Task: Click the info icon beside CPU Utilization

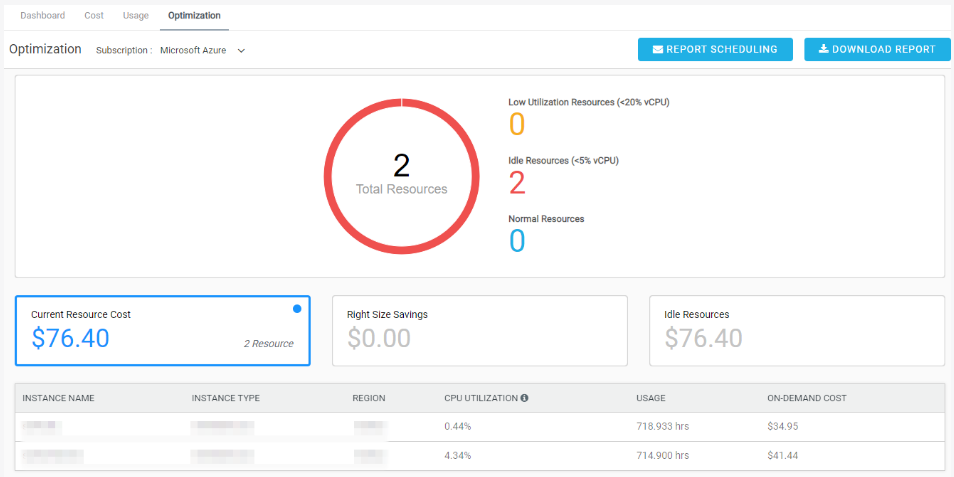Action: point(524,398)
